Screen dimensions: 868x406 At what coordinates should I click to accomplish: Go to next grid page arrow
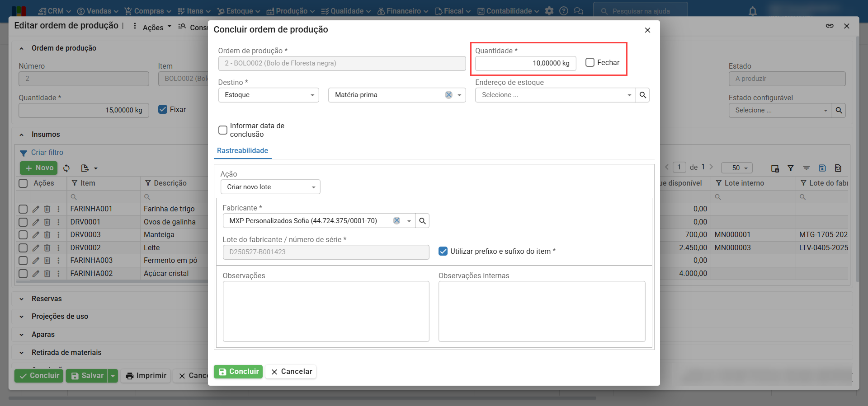coord(711,167)
